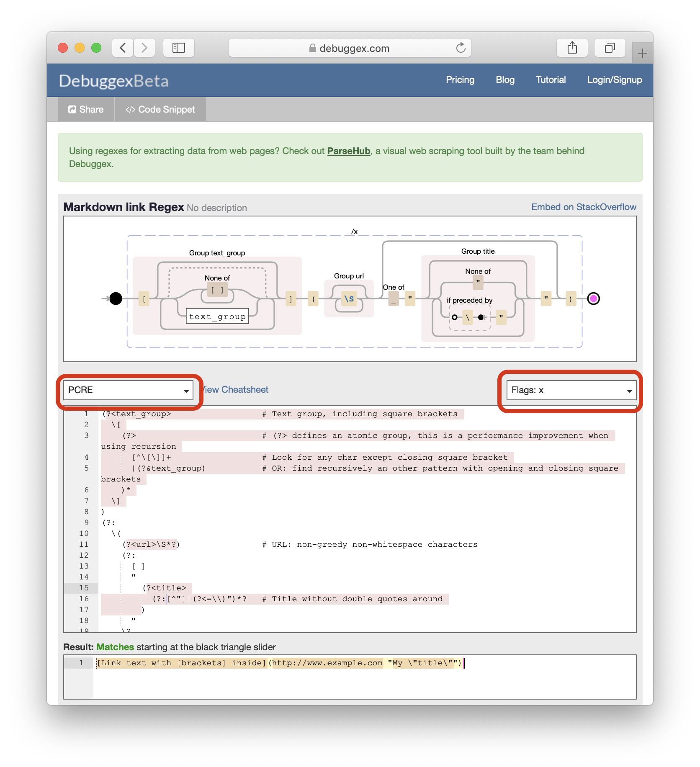This screenshot has width=700, height=767.
Task: Open the Tutorial menu item
Action: [x=550, y=80]
